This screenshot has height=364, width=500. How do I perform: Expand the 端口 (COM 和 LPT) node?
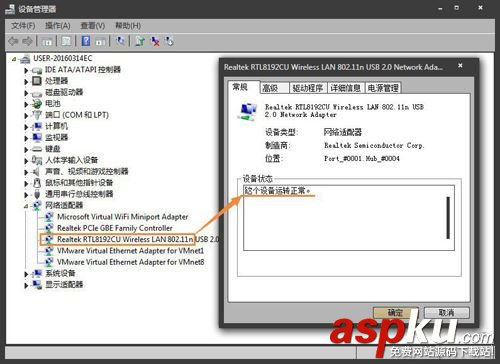click(x=26, y=115)
